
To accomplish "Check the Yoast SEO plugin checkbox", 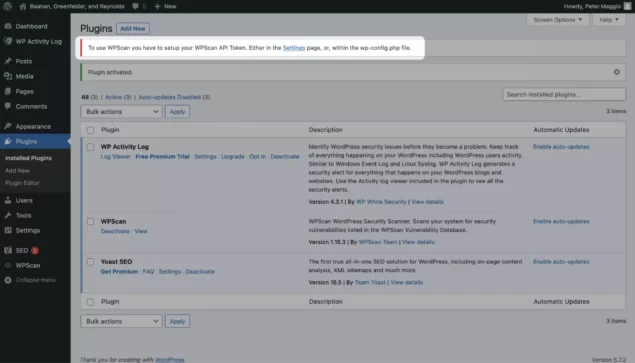I will 90,262.
